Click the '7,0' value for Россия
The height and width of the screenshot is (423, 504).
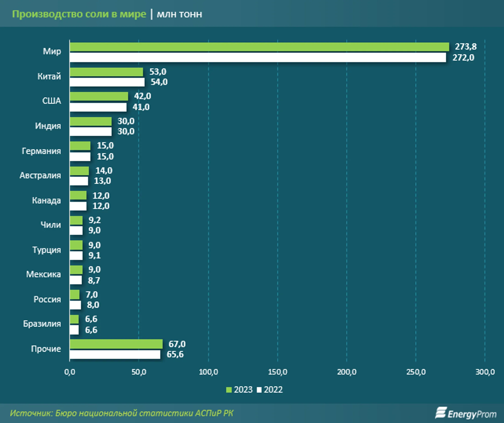pos(92,295)
